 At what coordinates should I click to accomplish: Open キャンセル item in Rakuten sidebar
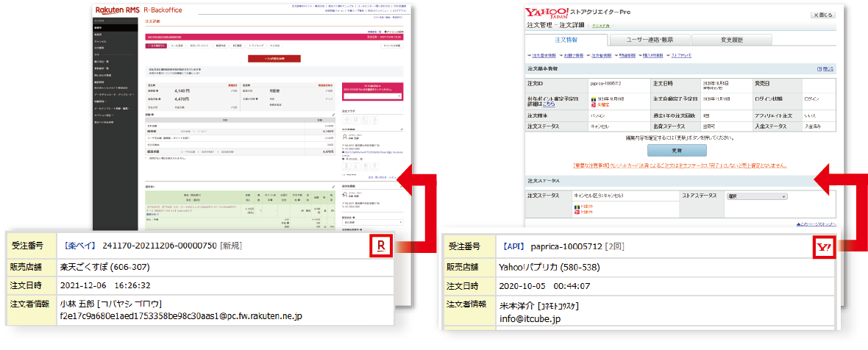point(99,41)
